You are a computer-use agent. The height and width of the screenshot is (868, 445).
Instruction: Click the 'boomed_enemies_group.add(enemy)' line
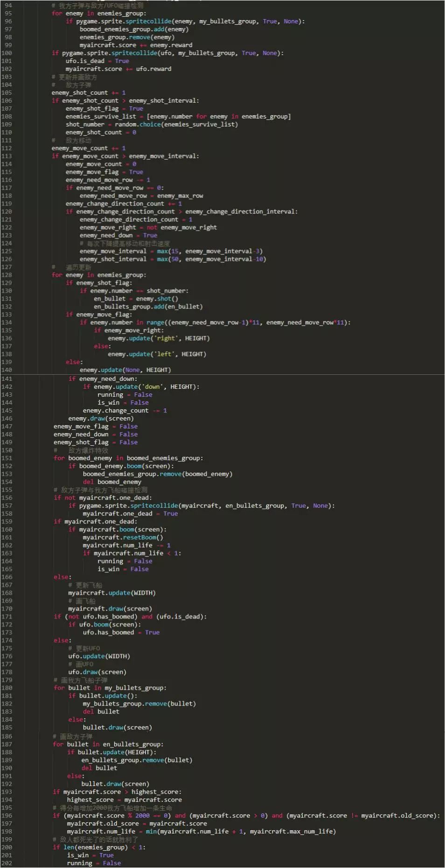click(x=134, y=29)
